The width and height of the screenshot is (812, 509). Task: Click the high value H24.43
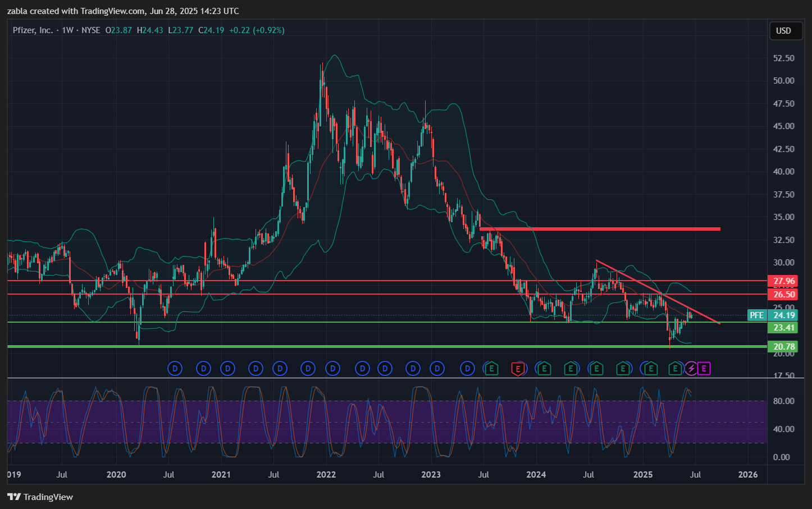pyautogui.click(x=150, y=30)
